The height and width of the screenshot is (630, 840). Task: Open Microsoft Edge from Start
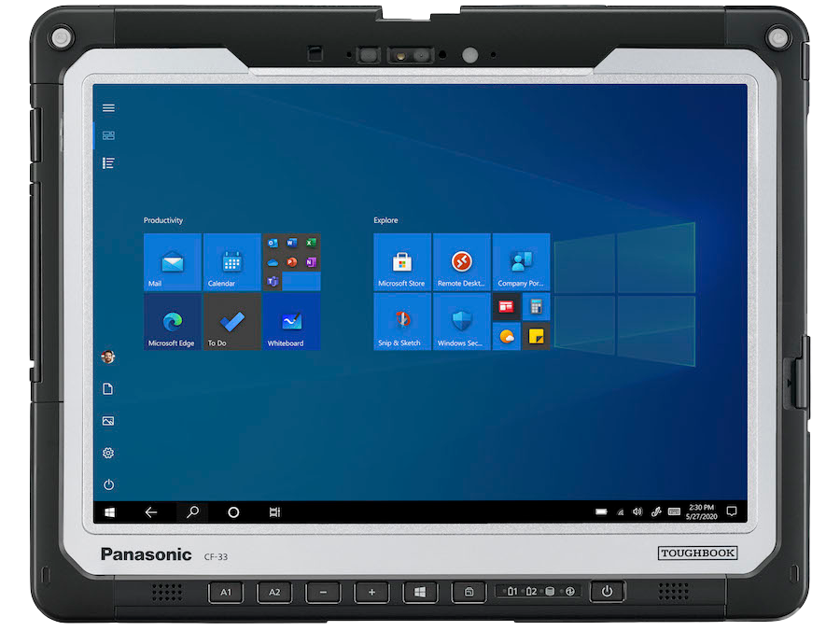pyautogui.click(x=173, y=322)
